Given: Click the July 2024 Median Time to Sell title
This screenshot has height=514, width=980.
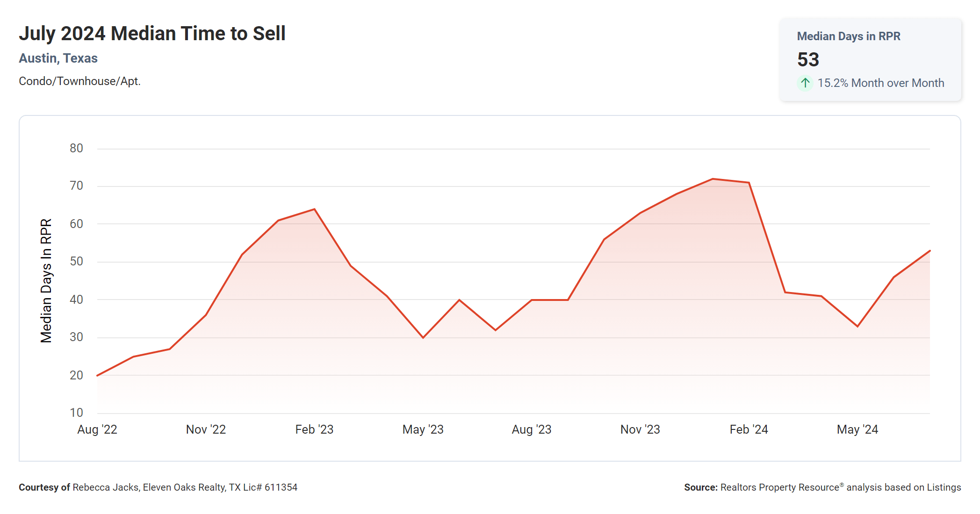Looking at the screenshot, I should (x=152, y=34).
